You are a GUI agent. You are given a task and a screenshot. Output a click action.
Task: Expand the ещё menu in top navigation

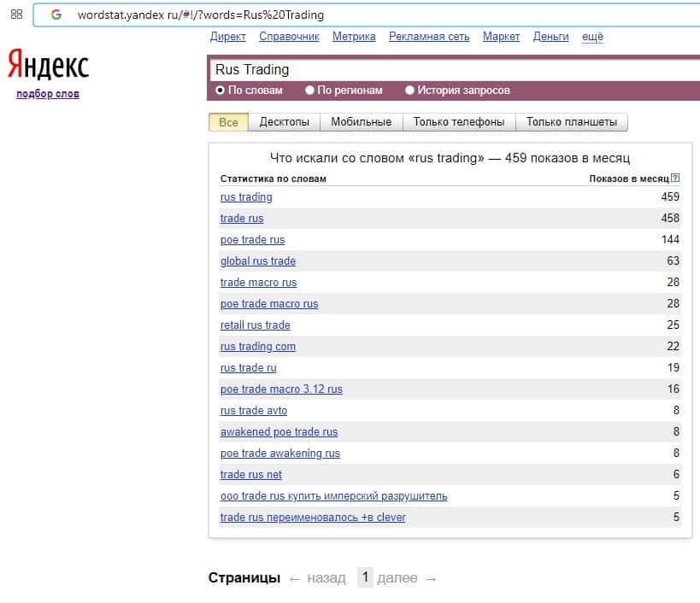pyautogui.click(x=592, y=37)
